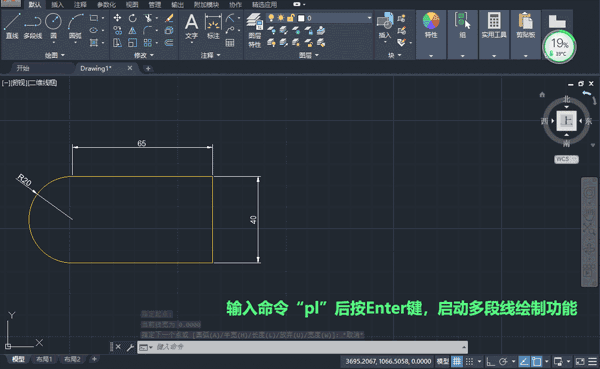600x369 pixels.
Task: Click the ViewCube top (上) face
Action: pyautogui.click(x=566, y=121)
